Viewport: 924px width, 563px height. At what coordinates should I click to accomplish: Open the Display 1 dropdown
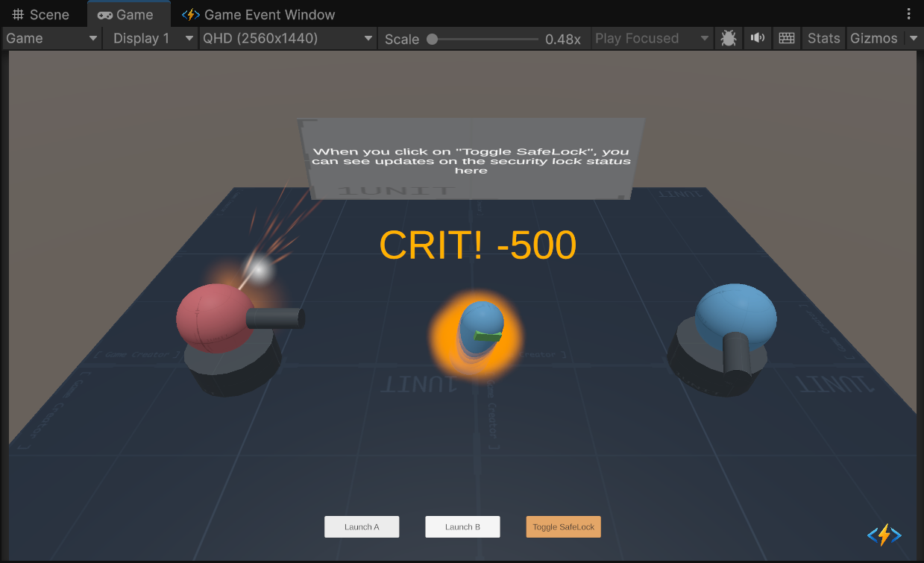click(149, 38)
